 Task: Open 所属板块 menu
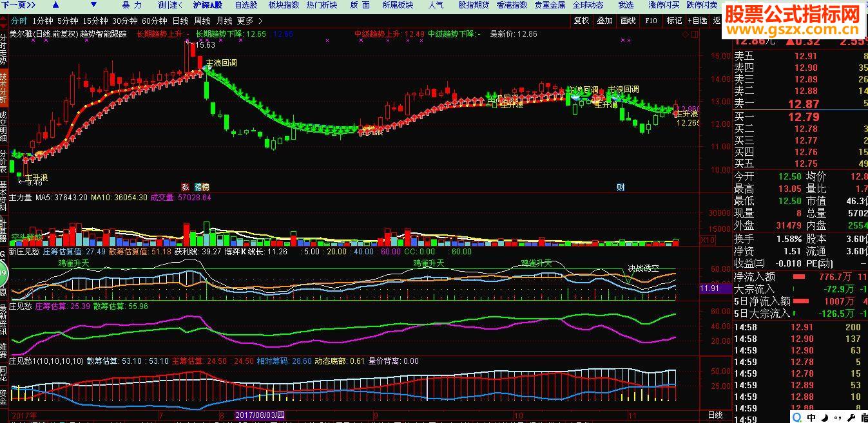pyautogui.click(x=398, y=5)
